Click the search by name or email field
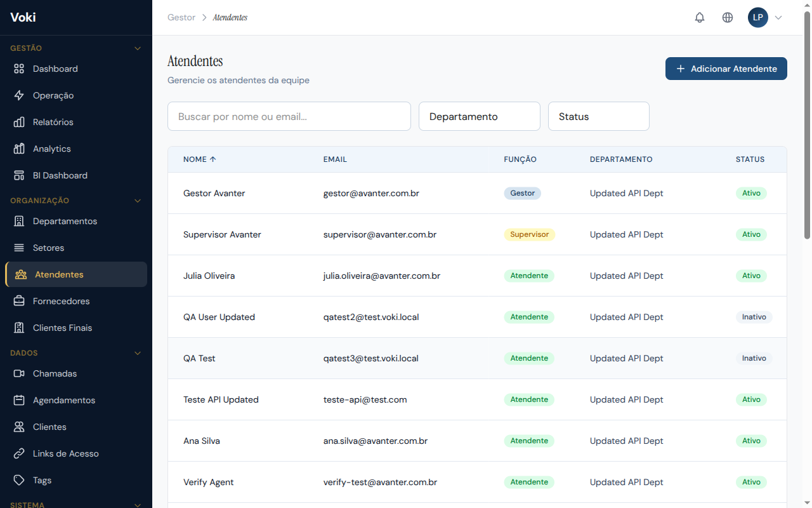Viewport: 812px width, 508px height. tap(289, 116)
